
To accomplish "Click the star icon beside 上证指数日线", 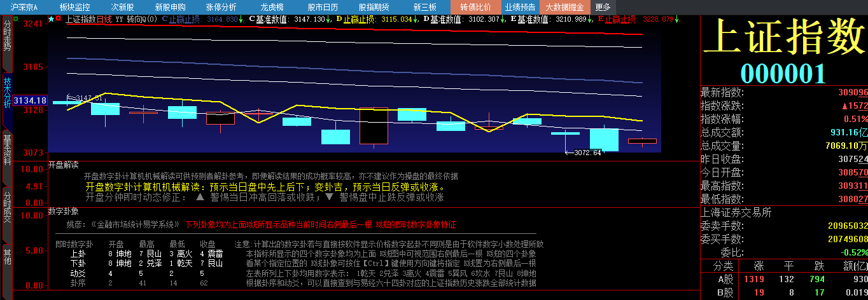I will [x=51, y=19].
